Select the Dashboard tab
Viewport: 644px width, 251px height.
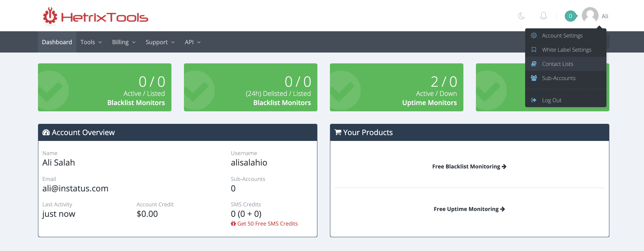(57, 42)
